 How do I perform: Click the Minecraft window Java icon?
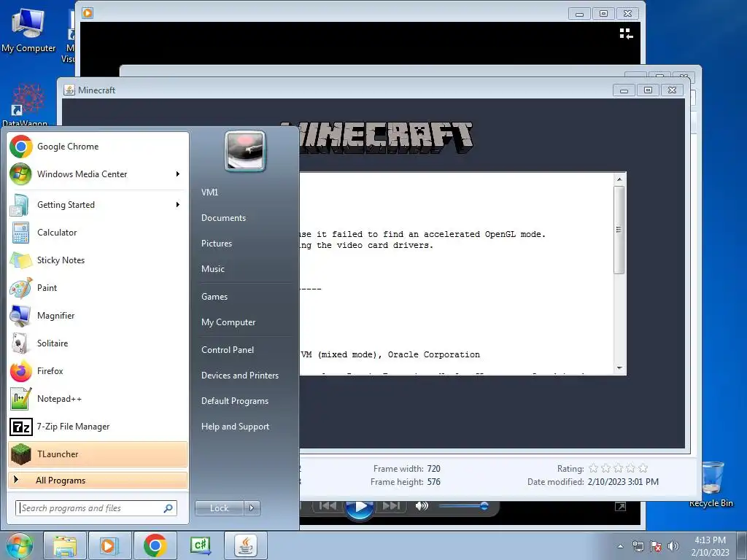tap(69, 90)
